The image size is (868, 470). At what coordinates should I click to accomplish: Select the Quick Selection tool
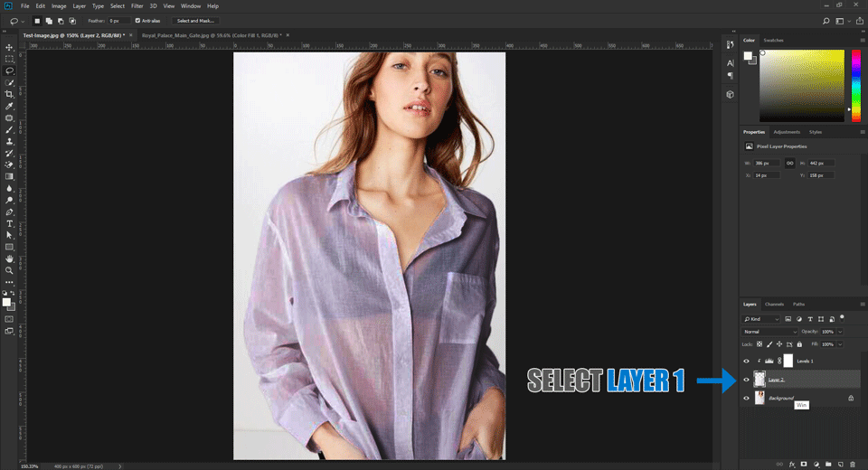9,82
